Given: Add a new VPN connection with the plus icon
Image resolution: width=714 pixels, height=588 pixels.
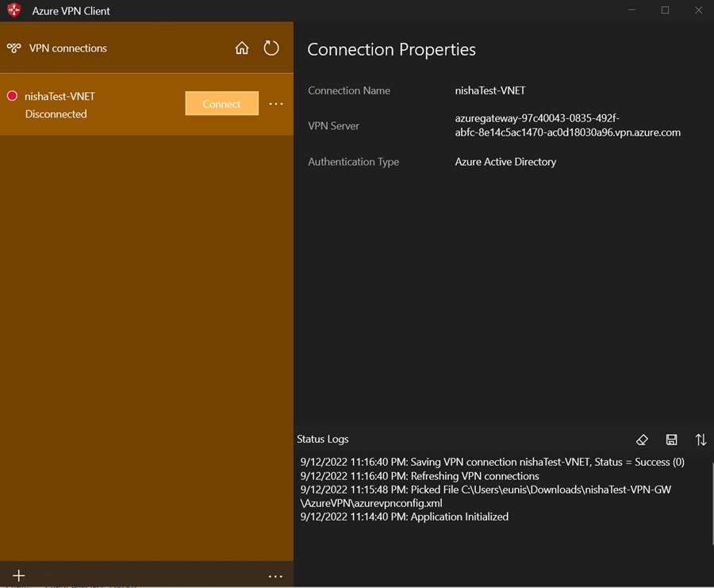Looking at the screenshot, I should tap(18, 575).
